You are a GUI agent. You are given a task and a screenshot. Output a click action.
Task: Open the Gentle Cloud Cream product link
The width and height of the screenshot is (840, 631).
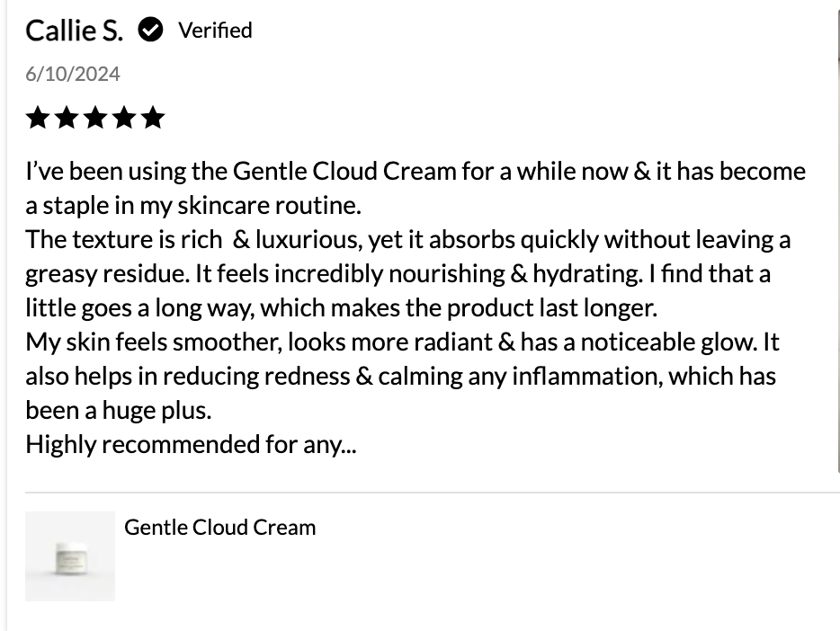pos(220,527)
